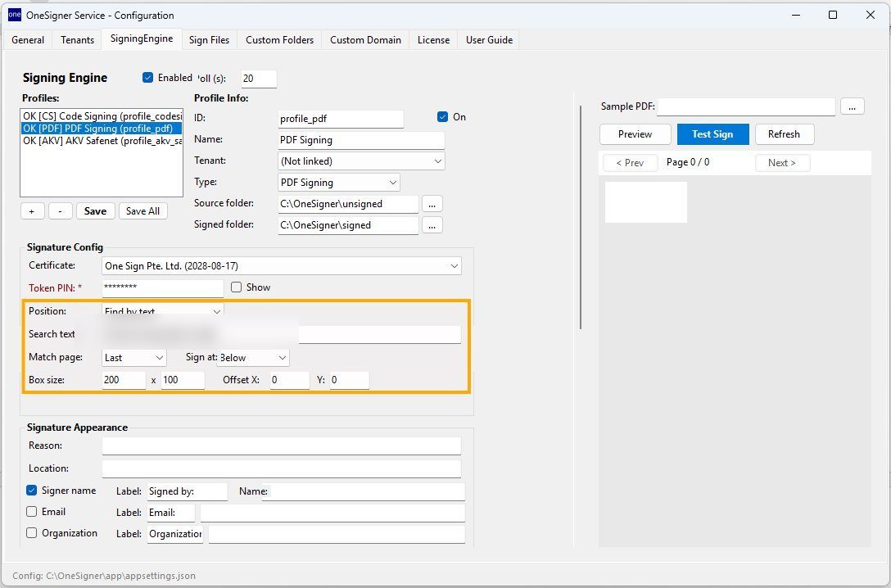Click the profile ID field
The image size is (891, 588).
(x=341, y=119)
